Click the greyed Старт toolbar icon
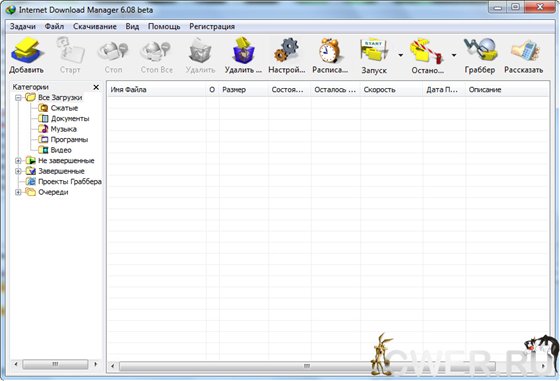 70,51
